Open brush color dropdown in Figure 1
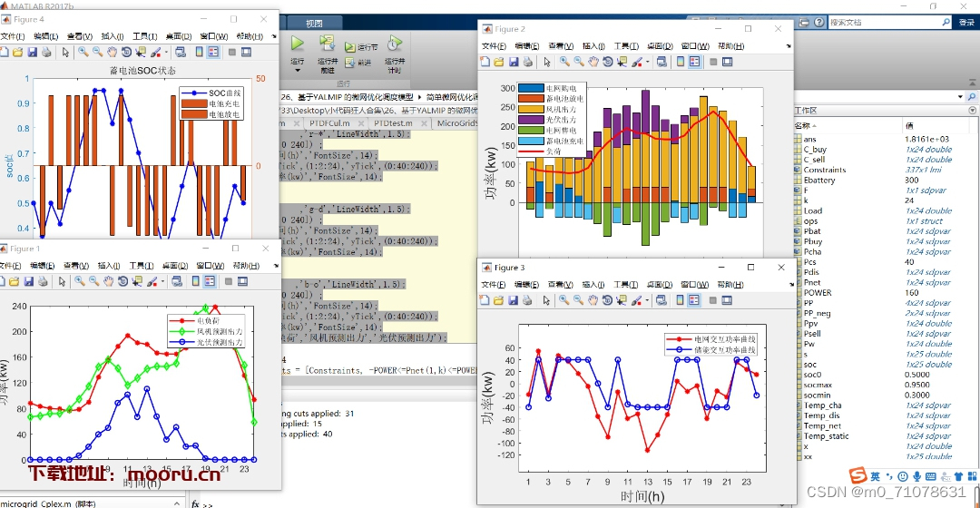This screenshot has height=508, width=980. click(163, 282)
